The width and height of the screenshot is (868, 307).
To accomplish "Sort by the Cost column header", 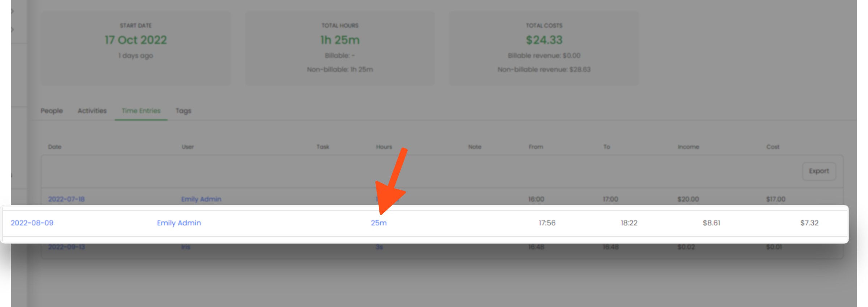I will pos(773,147).
